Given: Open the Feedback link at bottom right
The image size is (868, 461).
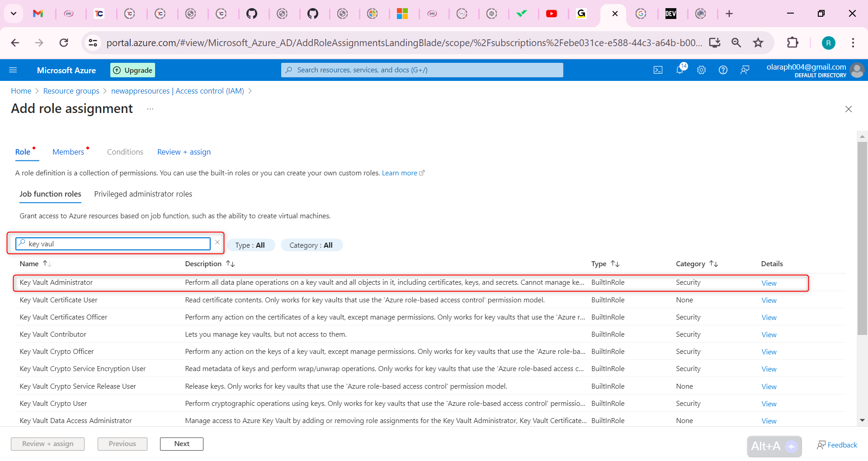Looking at the screenshot, I should (837, 445).
